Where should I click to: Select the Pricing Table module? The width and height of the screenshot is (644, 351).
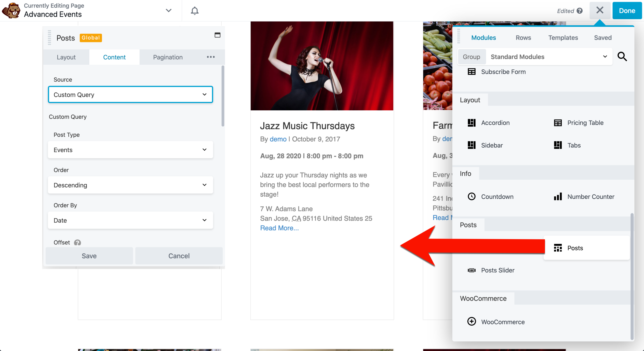pos(579,123)
